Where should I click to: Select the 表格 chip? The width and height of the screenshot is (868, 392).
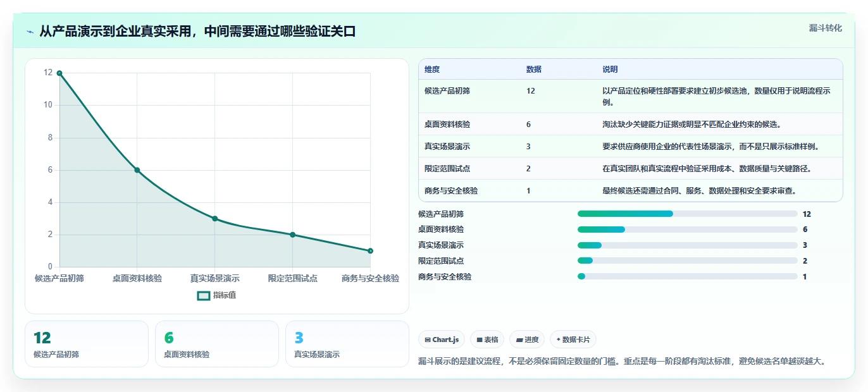(487, 340)
